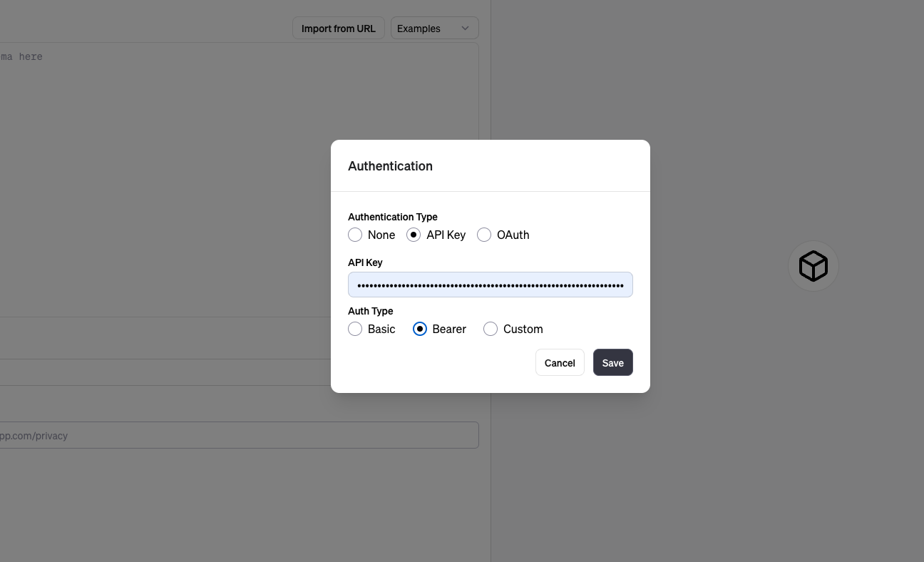Click into the API Key password field
The width and height of the screenshot is (924, 562).
pyautogui.click(x=491, y=285)
